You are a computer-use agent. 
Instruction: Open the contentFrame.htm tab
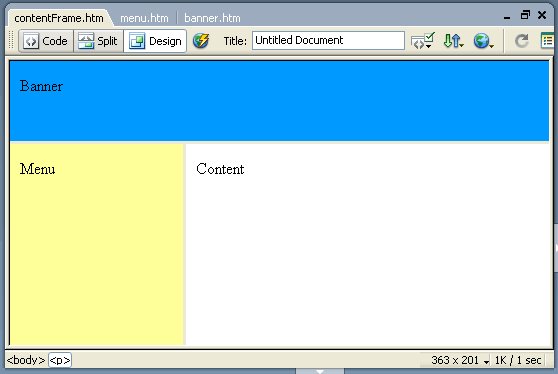(x=59, y=18)
